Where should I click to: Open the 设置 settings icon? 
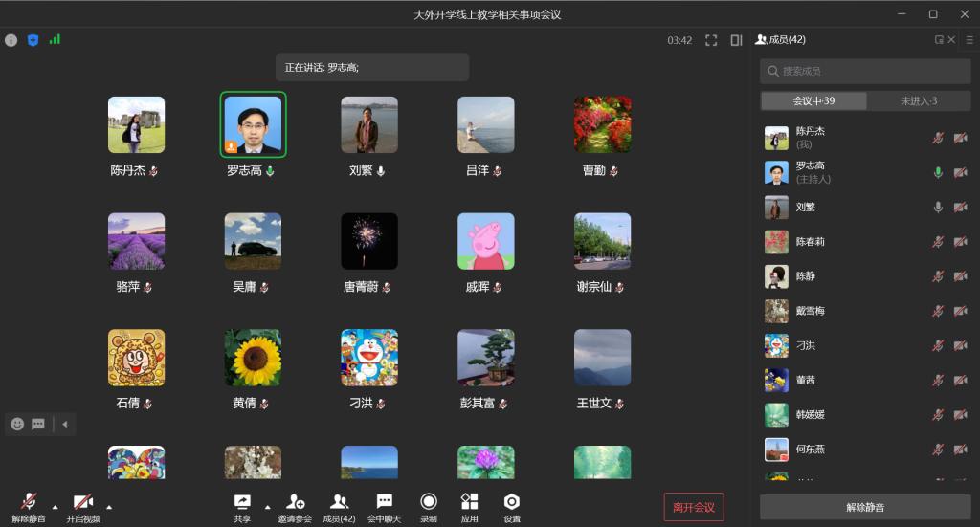(x=512, y=502)
